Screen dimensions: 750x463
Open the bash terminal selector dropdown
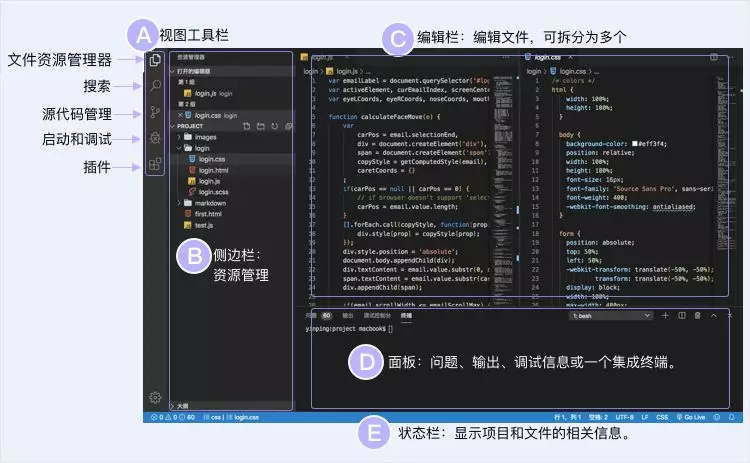tap(611, 316)
